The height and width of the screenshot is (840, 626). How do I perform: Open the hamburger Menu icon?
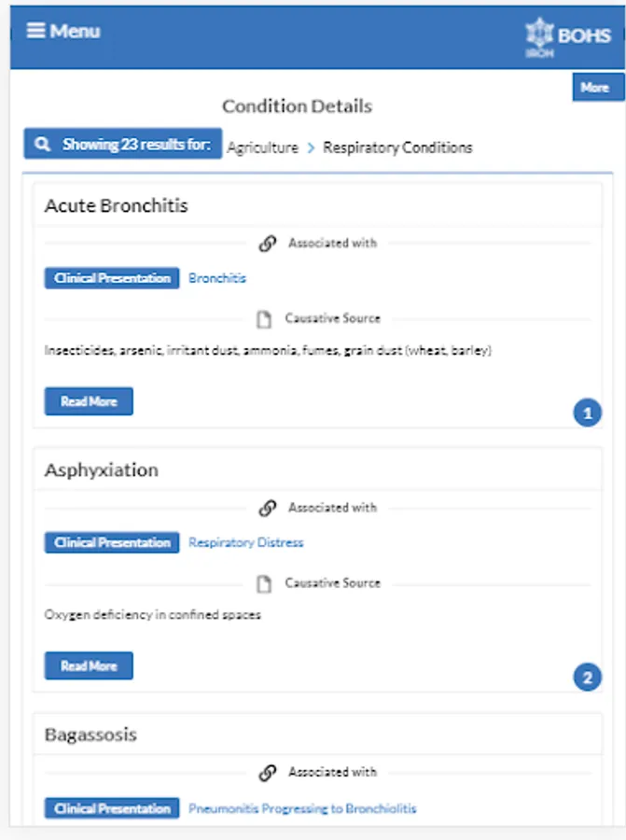[36, 31]
